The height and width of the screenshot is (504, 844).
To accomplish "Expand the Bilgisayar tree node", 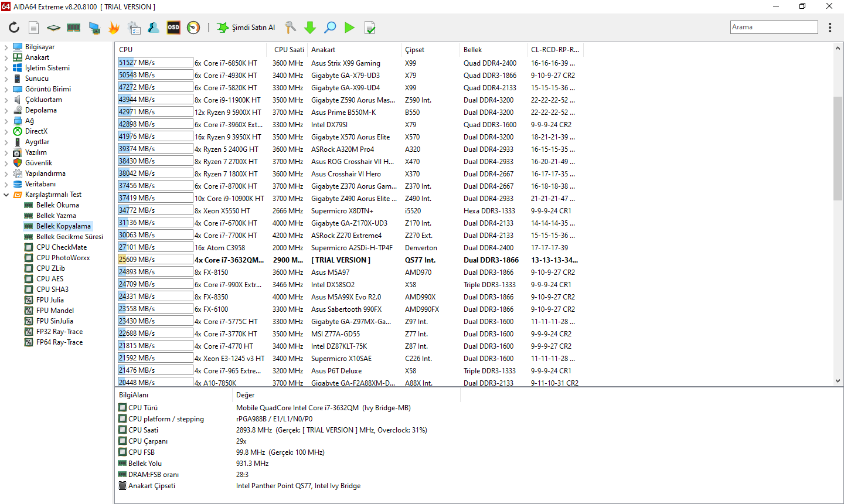I will tap(6, 47).
